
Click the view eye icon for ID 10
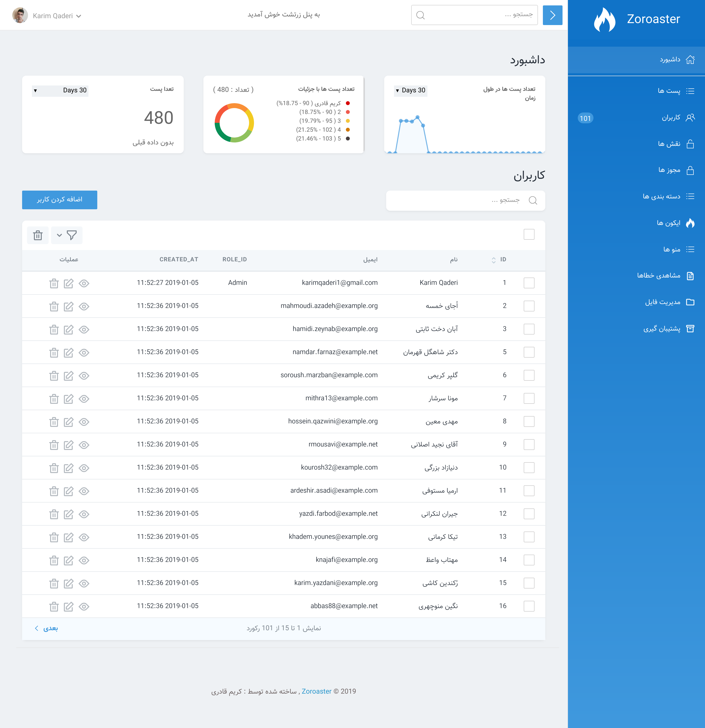(84, 468)
